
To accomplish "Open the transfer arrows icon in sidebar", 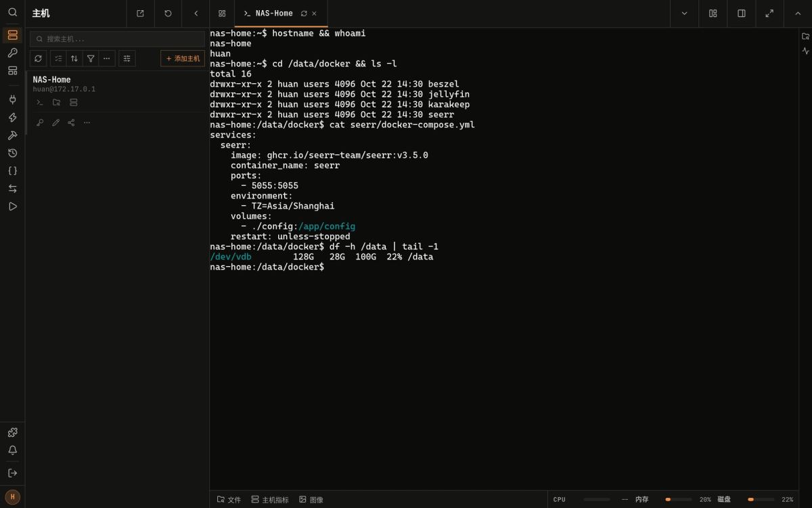I will tap(12, 188).
